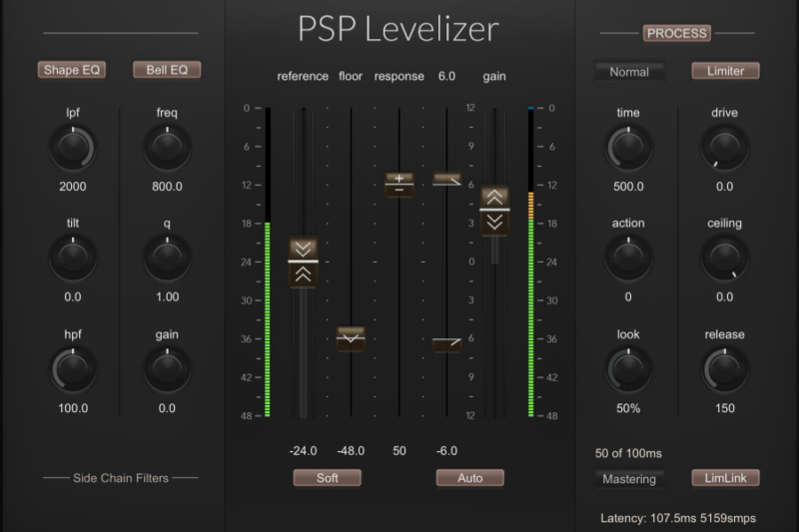Click the hpf value 100.0

tap(73, 408)
